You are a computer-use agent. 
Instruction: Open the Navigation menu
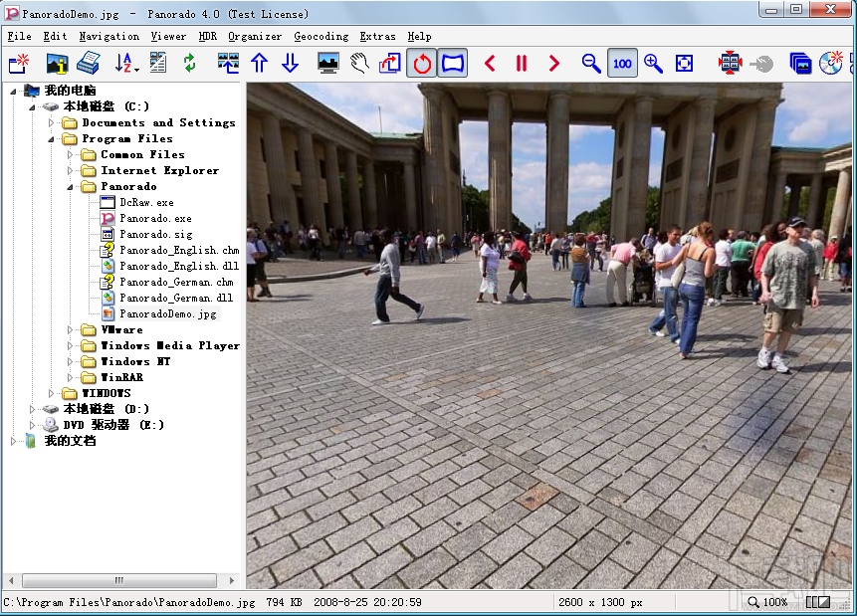[x=109, y=37]
